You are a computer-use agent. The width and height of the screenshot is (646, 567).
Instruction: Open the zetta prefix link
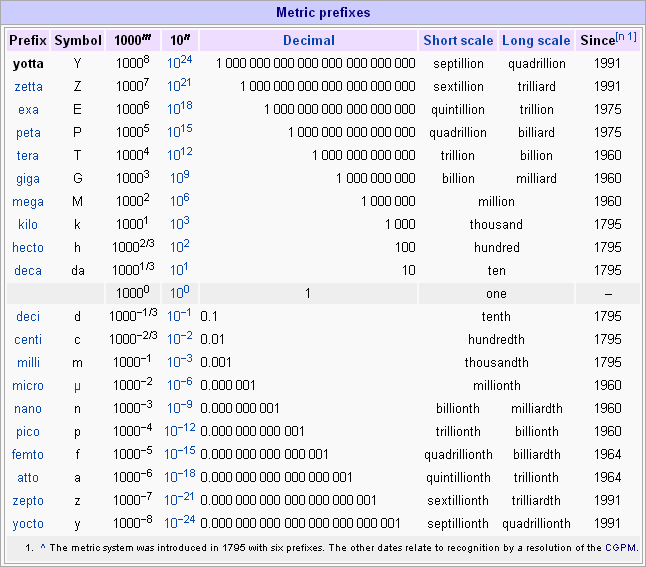(28, 87)
